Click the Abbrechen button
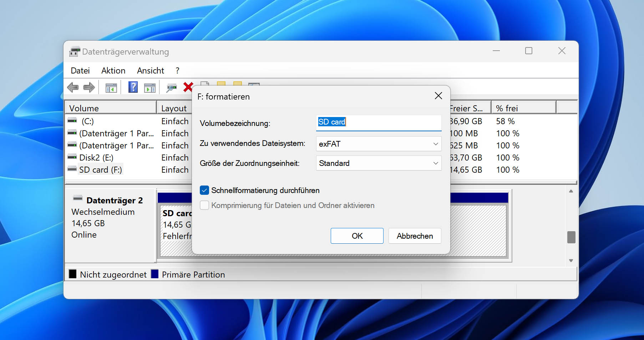 point(415,236)
